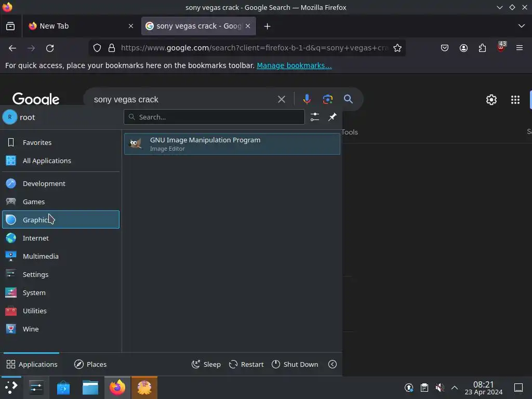Open System Settings from the taskbar
532x399 pixels.
(36, 388)
